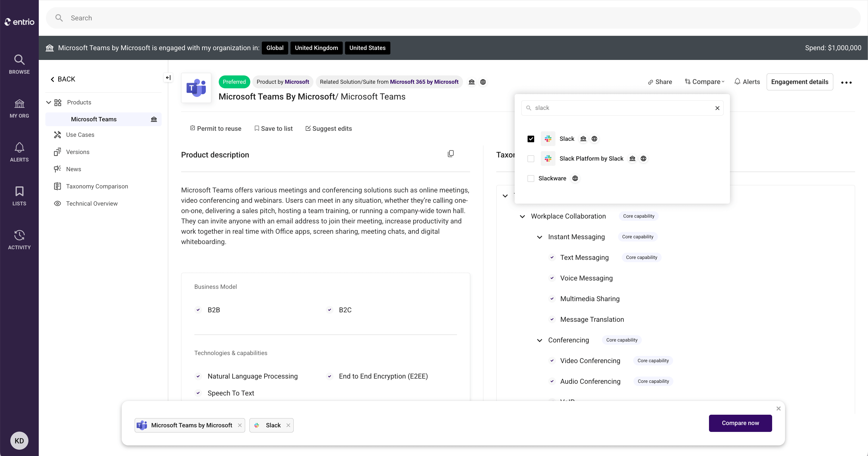
Task: Collapse the left navigation panel
Action: pyautogui.click(x=168, y=78)
